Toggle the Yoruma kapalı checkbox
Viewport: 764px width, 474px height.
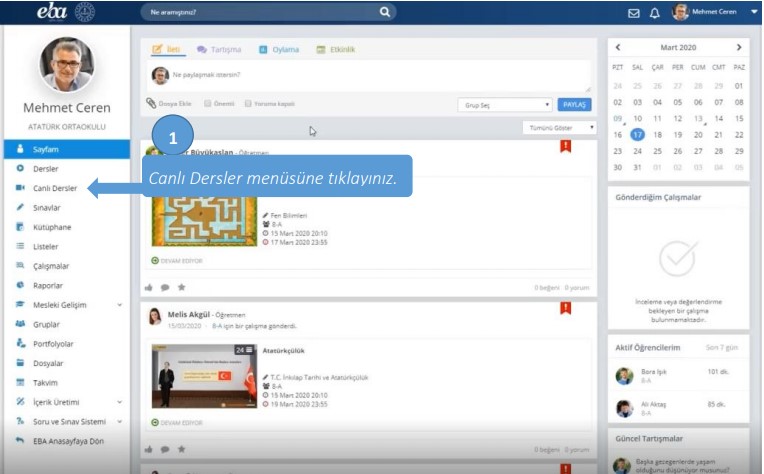point(250,103)
